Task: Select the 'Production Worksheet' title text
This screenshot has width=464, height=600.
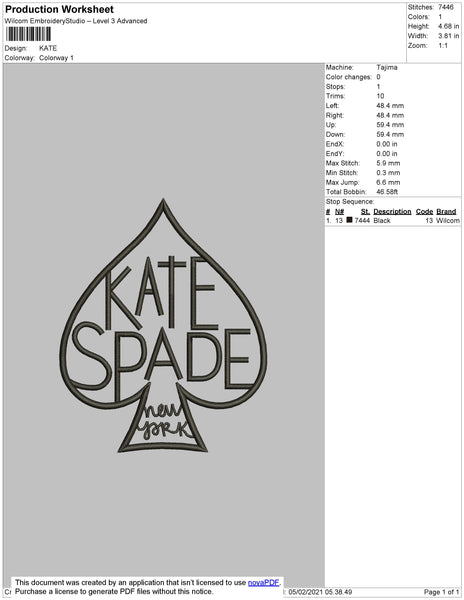Action: tap(59, 9)
